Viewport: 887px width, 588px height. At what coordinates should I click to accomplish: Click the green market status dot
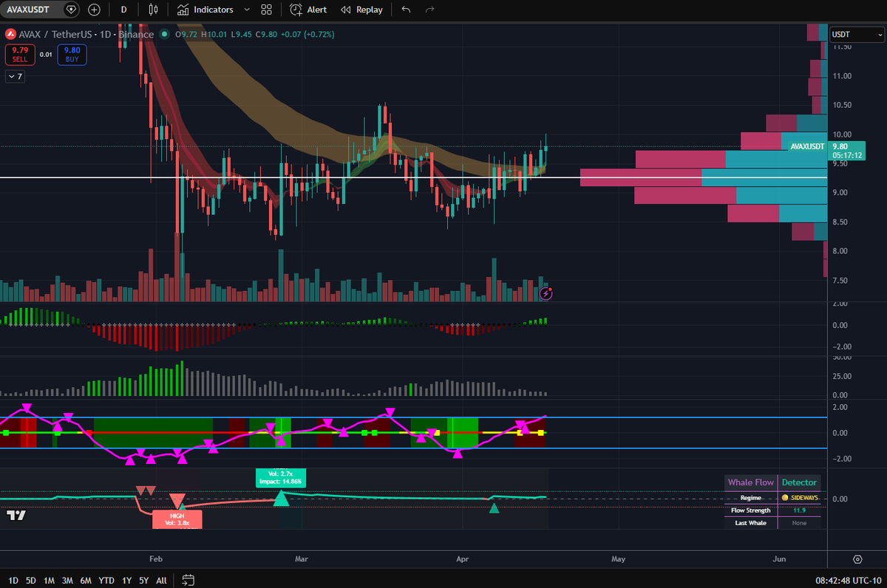[x=163, y=34]
